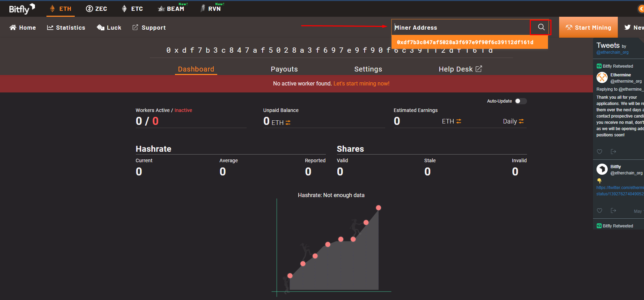
Task: Click the "Inactive" workers label
Action: (x=183, y=110)
